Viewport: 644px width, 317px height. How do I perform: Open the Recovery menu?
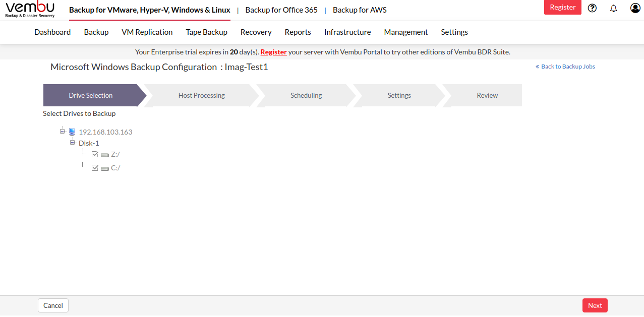256,32
